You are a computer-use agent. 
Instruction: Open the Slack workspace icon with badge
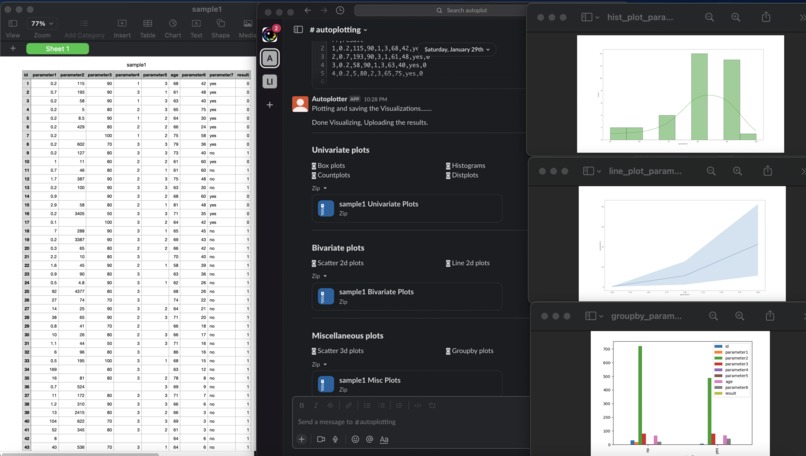click(270, 34)
